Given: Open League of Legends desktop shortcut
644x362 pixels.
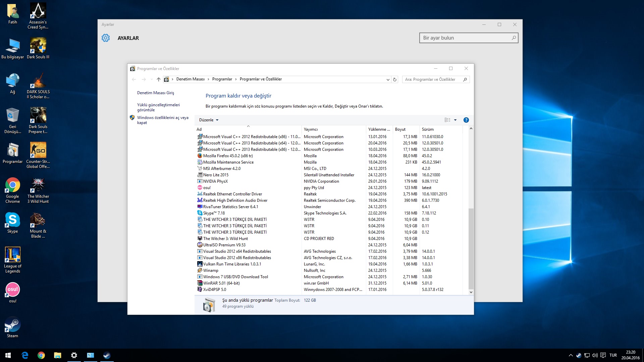Looking at the screenshot, I should 12,260.
